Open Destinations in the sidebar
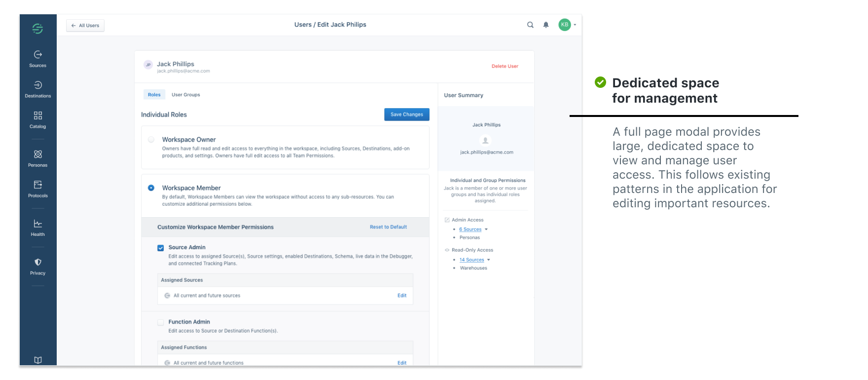868x380 pixels. click(37, 89)
